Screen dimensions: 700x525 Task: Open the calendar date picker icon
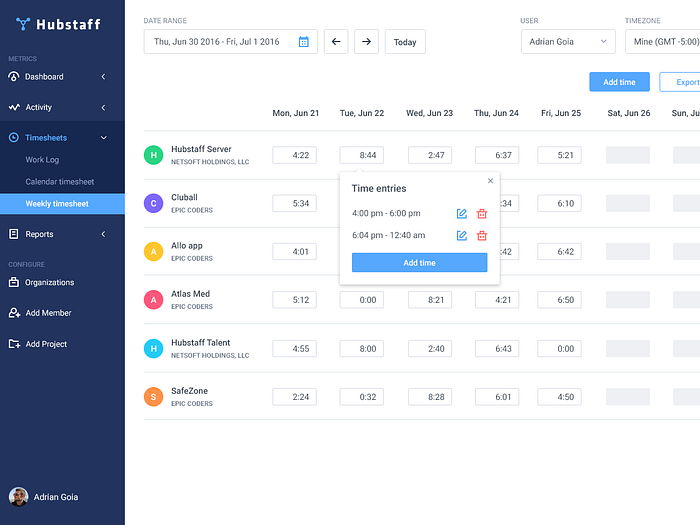304,42
